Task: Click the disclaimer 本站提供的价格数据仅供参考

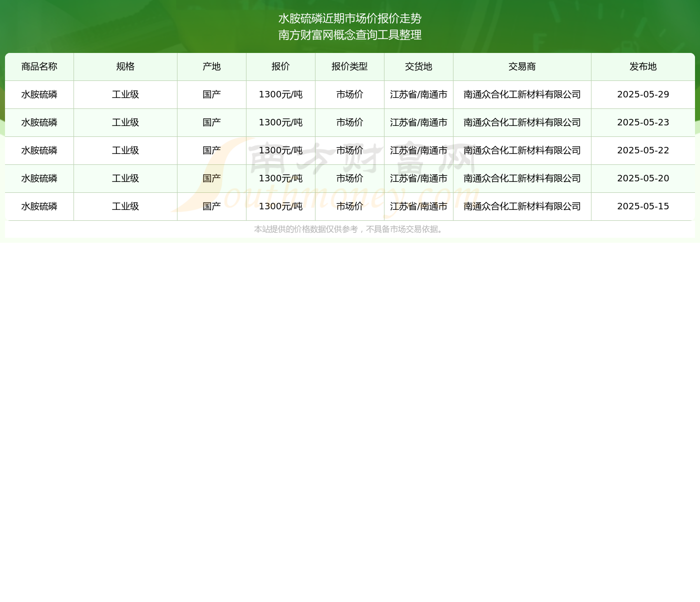Action: point(306,229)
